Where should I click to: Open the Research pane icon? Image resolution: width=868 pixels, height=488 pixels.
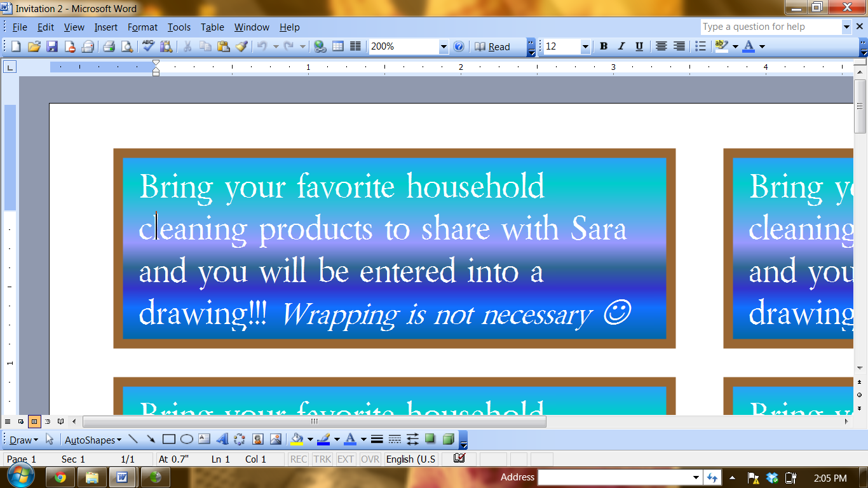coord(166,46)
